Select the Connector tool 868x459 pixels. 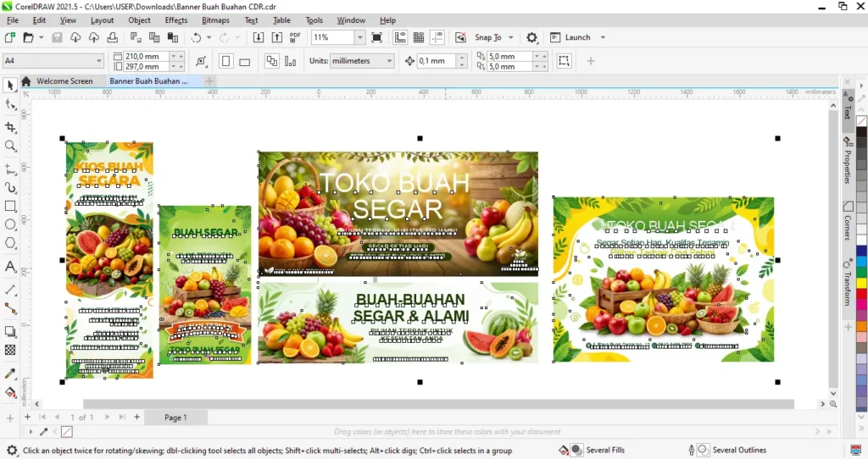click(10, 308)
